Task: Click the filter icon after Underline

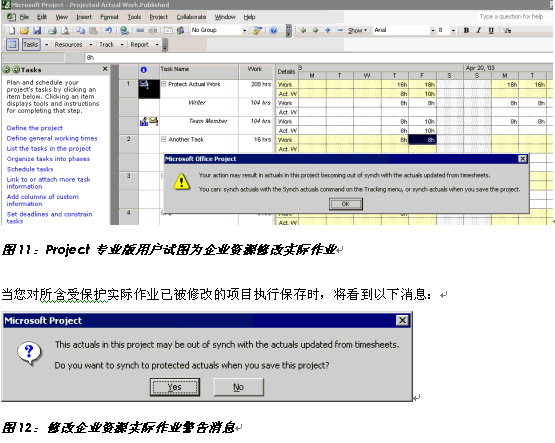Action: click(507, 30)
